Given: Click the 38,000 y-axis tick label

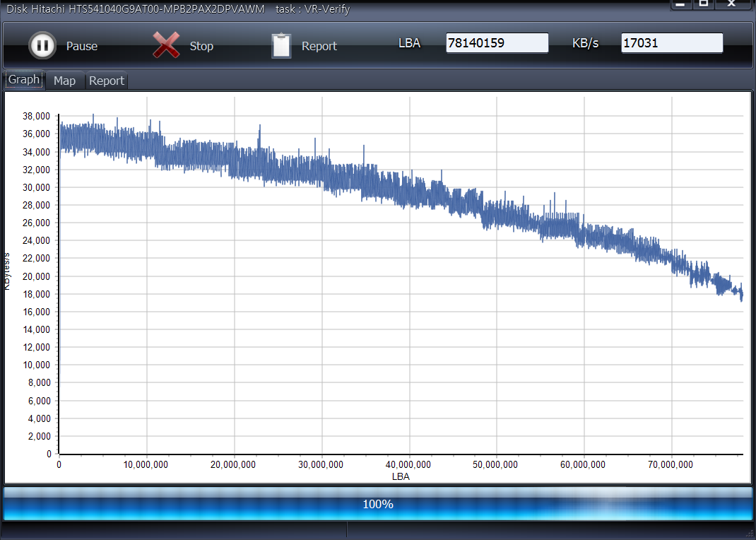Looking at the screenshot, I should pos(36,116).
